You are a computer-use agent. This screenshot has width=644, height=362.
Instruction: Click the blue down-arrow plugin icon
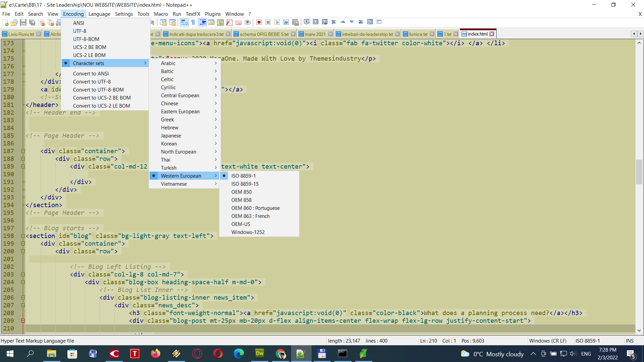[x=352, y=22]
